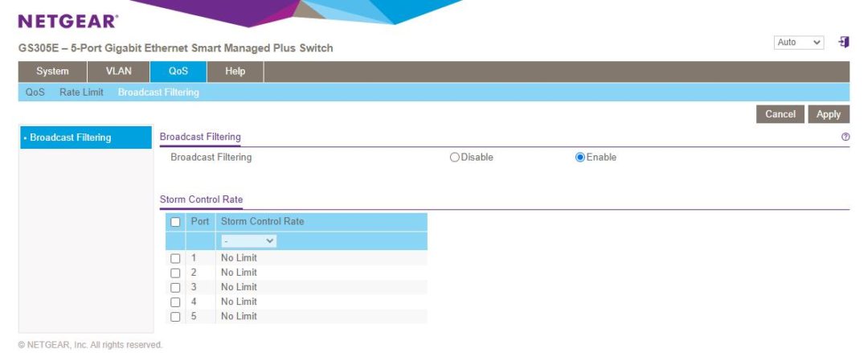Enable the port 5 checkbox

175,317
